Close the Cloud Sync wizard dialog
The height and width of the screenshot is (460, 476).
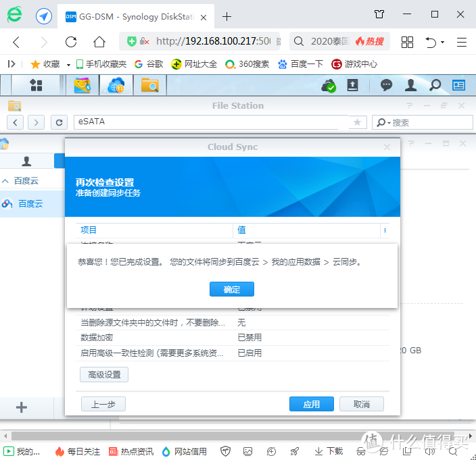tap(387, 147)
